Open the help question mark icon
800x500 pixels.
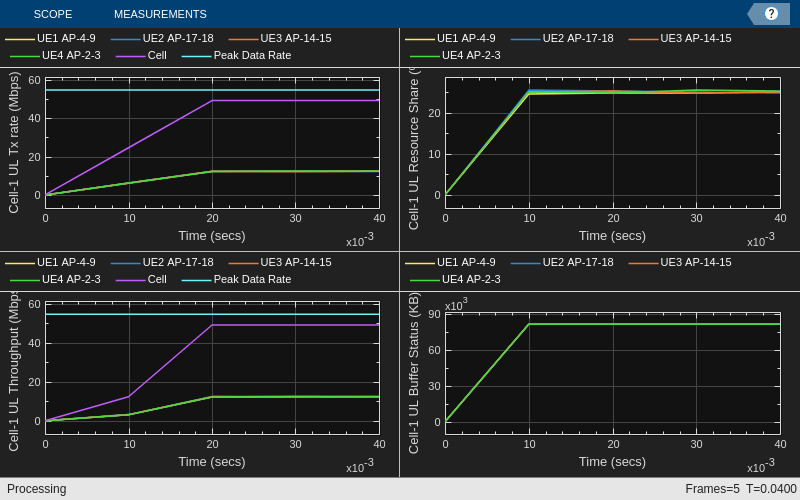coord(771,14)
